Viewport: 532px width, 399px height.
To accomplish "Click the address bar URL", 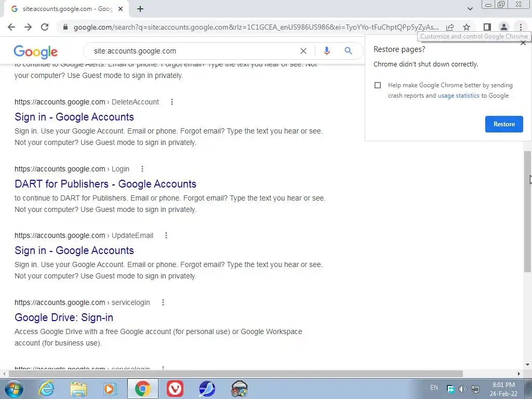I will point(256,27).
